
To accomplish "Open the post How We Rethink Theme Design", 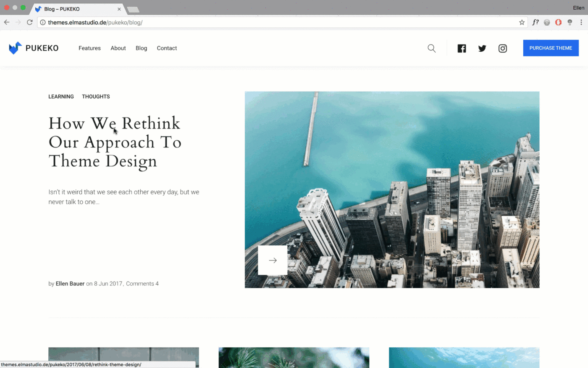I will coord(114,142).
